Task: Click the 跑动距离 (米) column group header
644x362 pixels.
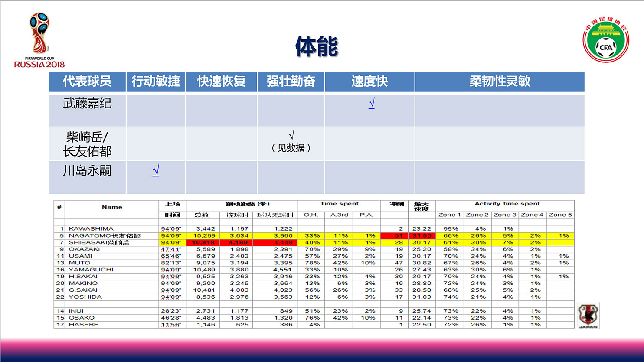Action: (x=247, y=204)
